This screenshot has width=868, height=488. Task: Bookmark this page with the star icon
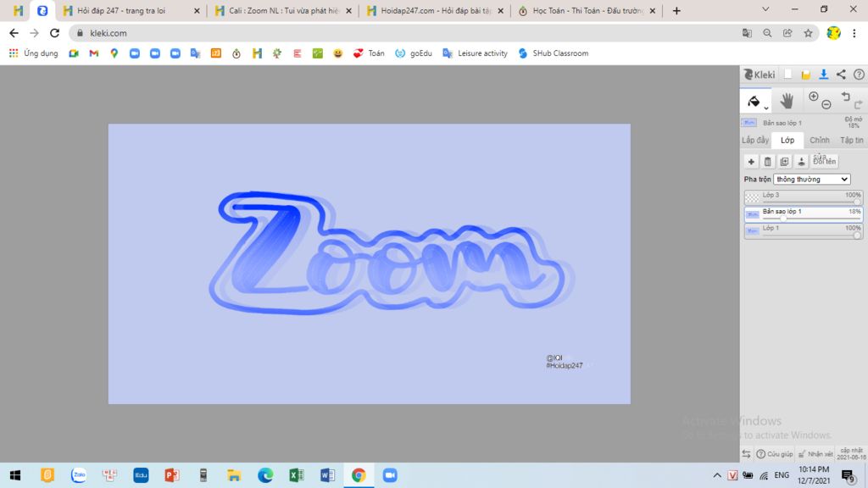tap(808, 33)
